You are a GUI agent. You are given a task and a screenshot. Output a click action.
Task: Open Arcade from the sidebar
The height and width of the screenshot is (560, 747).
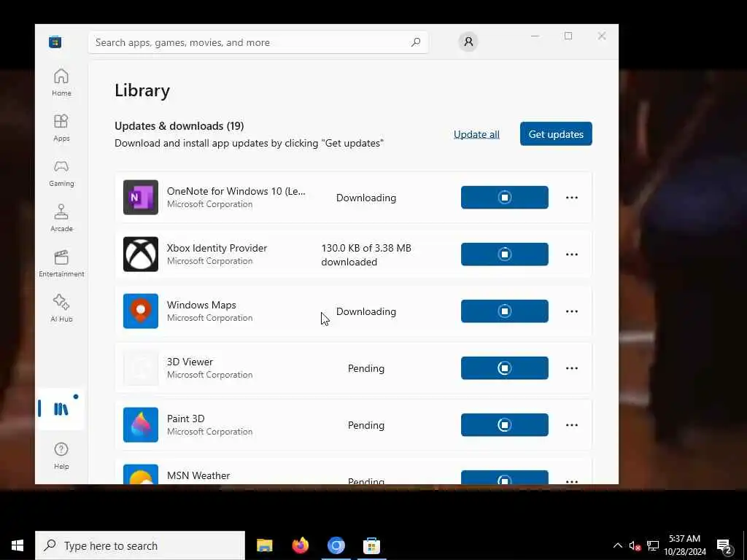[61, 218]
